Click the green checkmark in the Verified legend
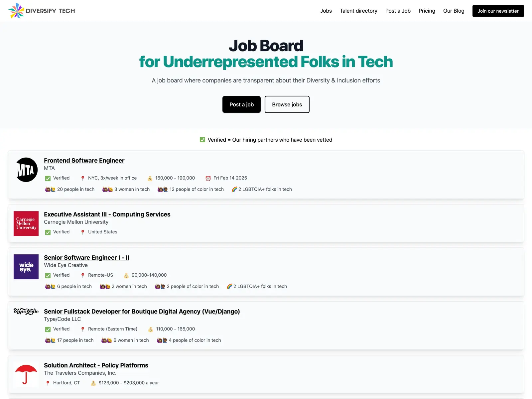Viewport: 532px width, 399px height. click(x=202, y=140)
